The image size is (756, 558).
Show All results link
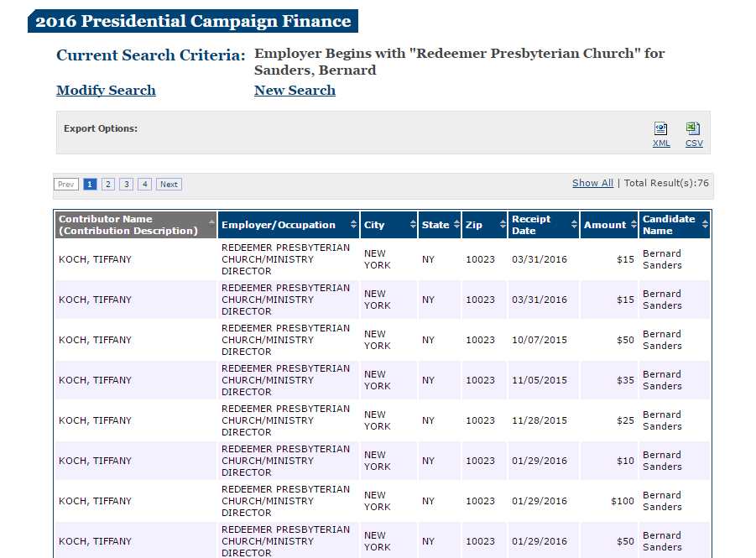(x=592, y=183)
